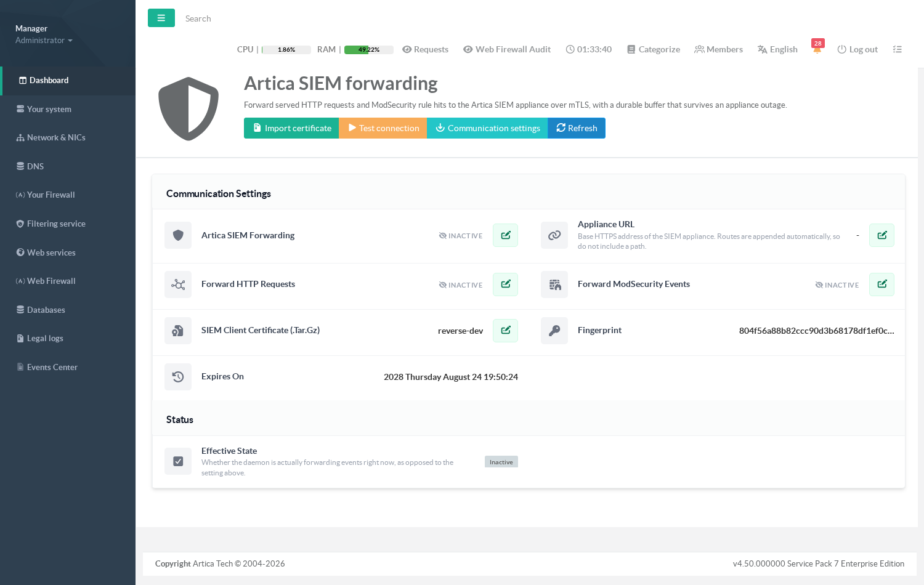The width and height of the screenshot is (924, 585).
Task: Open the Dashboard sidebar item
Action: click(x=68, y=81)
